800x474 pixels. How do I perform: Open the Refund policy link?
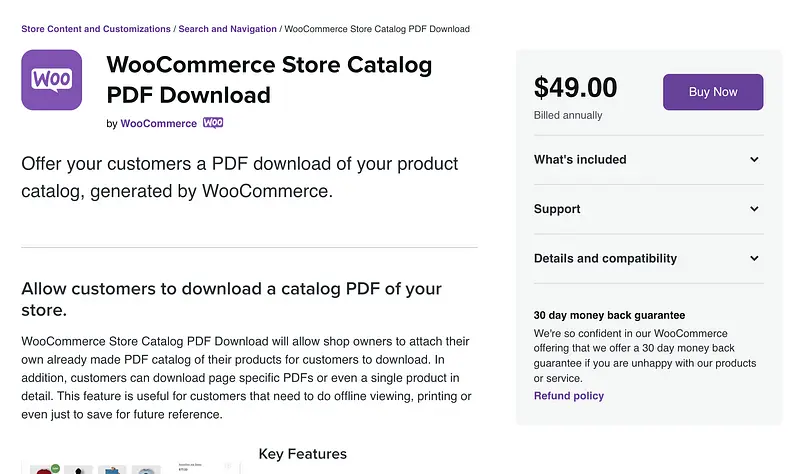click(x=568, y=396)
